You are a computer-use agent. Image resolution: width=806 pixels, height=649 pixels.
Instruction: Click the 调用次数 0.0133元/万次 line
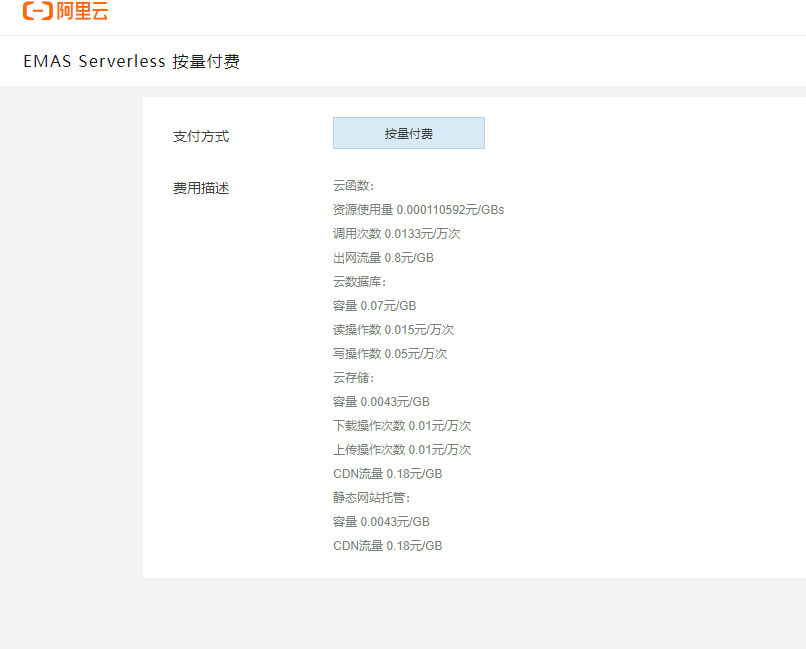(x=397, y=234)
